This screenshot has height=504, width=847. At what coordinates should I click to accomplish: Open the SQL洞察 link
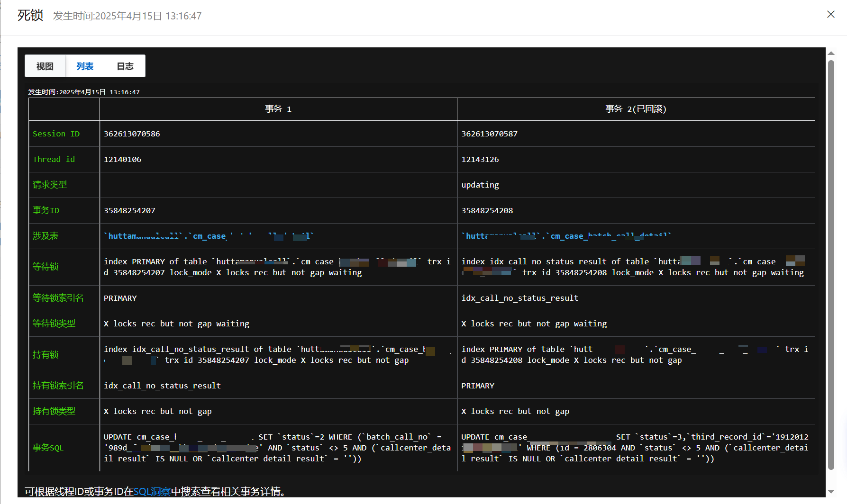(152, 492)
